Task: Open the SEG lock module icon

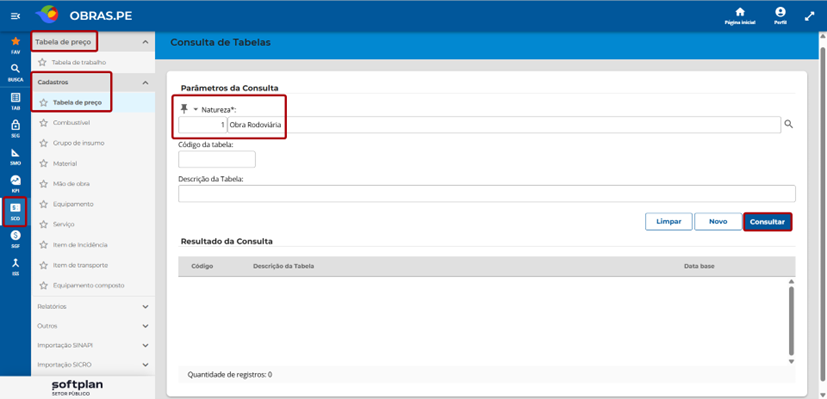Action: 15,125
